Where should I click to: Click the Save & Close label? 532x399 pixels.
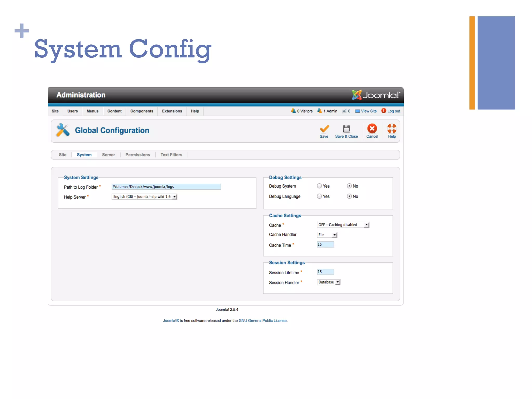tap(346, 136)
